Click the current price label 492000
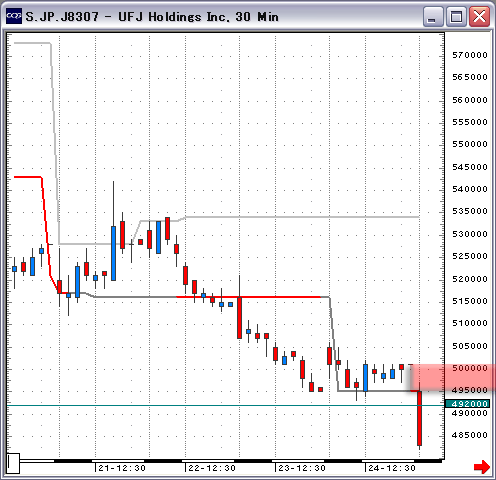The height and width of the screenshot is (480, 496). click(x=467, y=404)
